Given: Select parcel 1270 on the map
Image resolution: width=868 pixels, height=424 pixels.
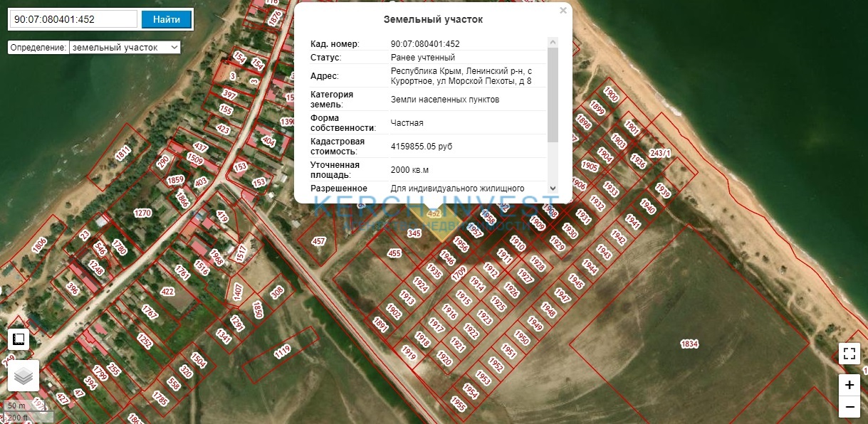Looking at the screenshot, I should pyautogui.click(x=142, y=213).
